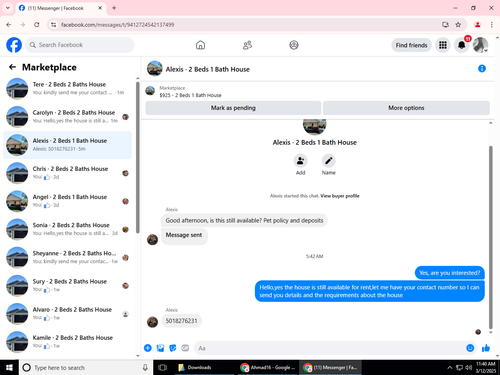Click the 'Message sent' bubble
The image size is (500, 375).
point(184,236)
